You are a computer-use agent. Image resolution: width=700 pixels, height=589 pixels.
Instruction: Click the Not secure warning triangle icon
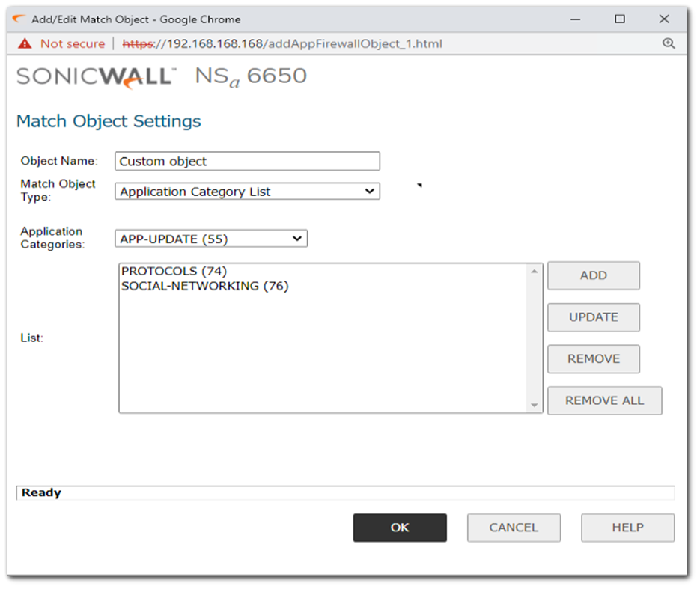click(25, 43)
